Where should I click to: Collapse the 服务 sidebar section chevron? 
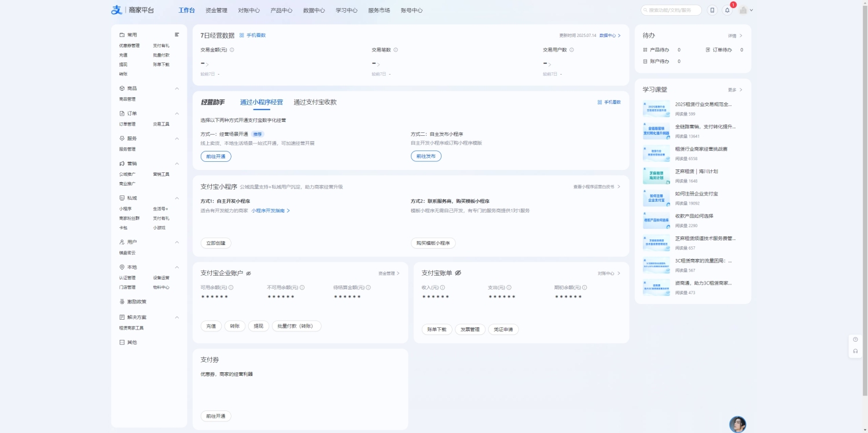(177, 139)
